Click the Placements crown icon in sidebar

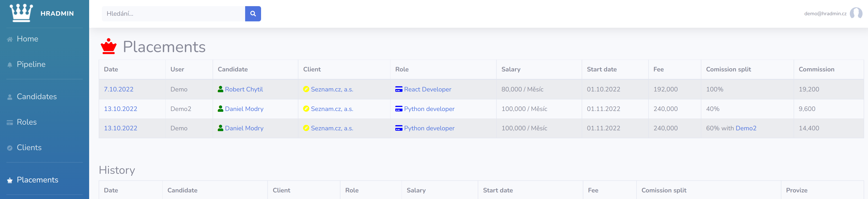pos(10,180)
